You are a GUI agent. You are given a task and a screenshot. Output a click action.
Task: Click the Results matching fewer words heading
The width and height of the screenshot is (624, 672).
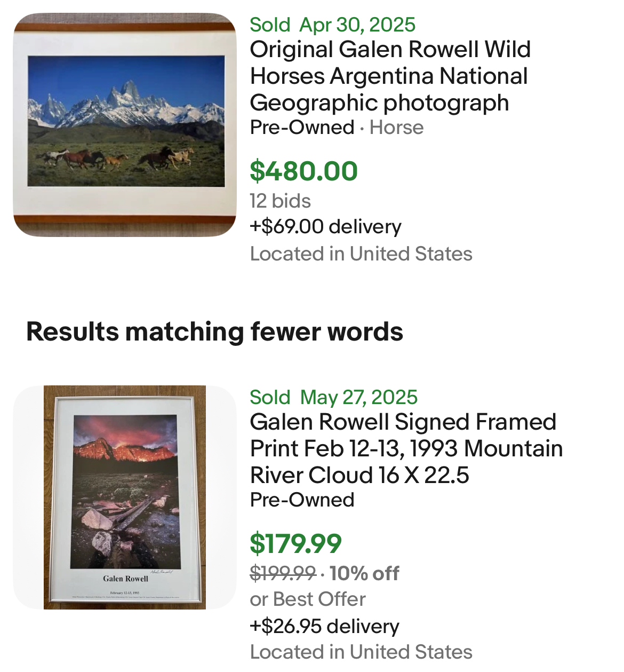[x=214, y=331]
